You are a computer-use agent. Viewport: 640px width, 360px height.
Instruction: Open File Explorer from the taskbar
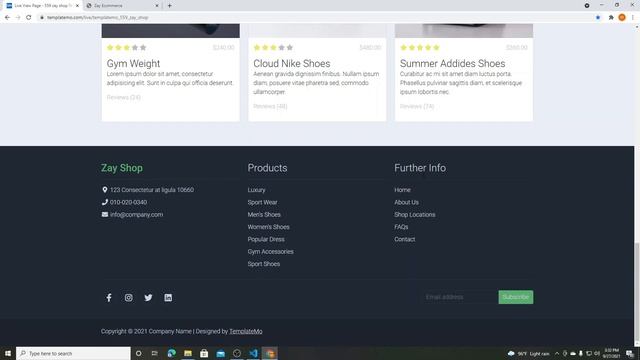[x=188, y=353]
